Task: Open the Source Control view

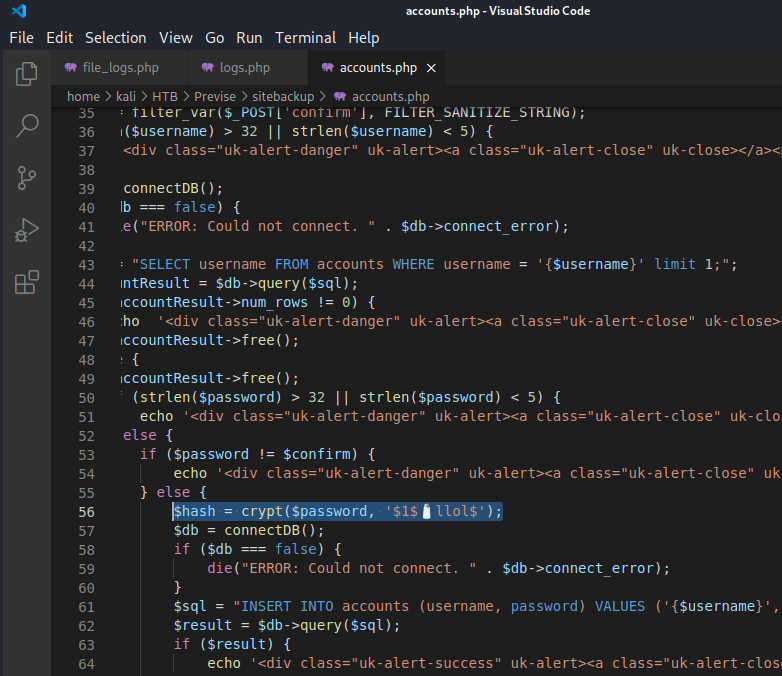Action: (x=27, y=178)
